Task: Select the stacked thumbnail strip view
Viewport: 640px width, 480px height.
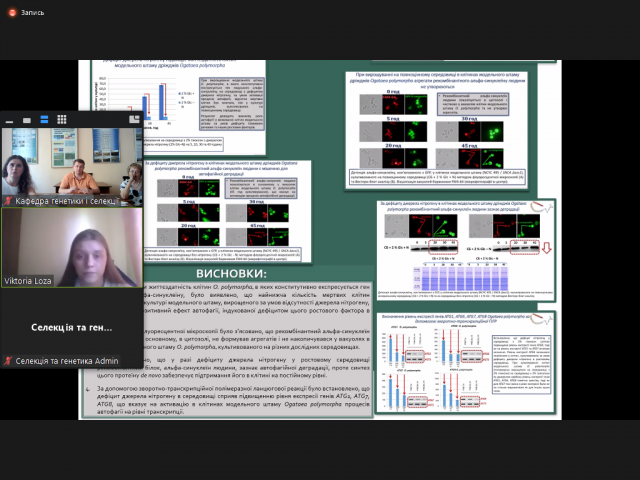Action: [x=44, y=120]
